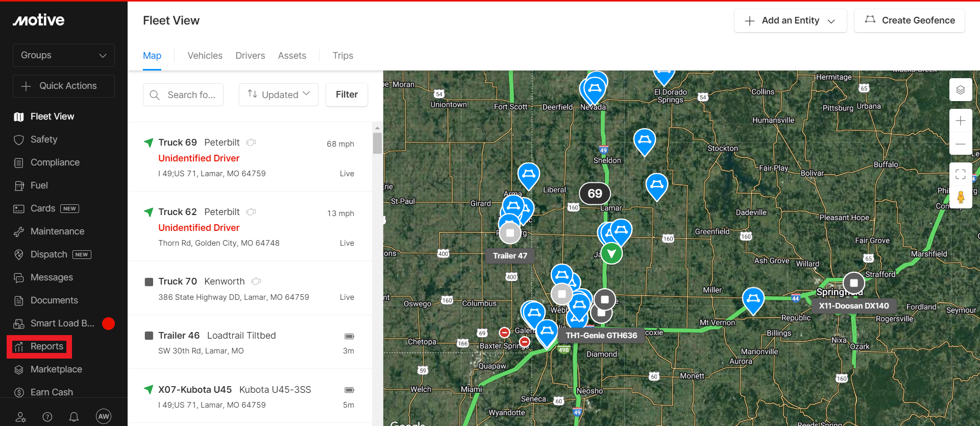The image size is (980, 426).
Task: Click the battery icon for X07-Kubota U45
Action: pos(349,390)
